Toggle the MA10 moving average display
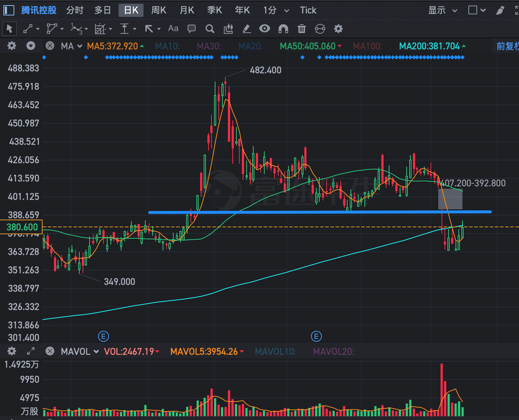 (x=167, y=45)
